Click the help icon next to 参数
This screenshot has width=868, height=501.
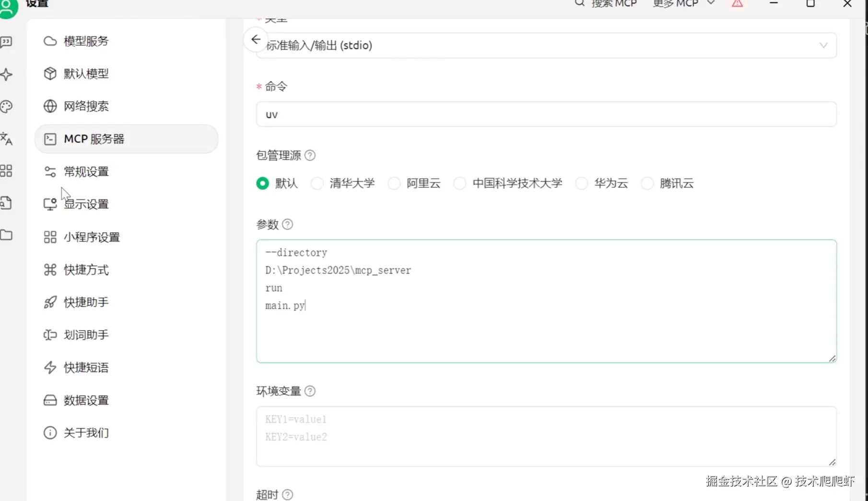tap(288, 224)
